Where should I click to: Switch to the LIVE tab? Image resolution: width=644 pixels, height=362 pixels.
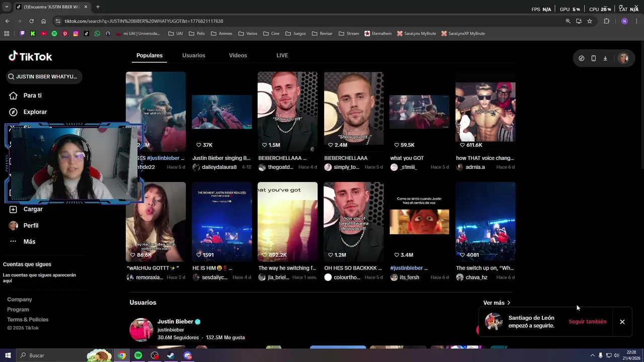pos(282,55)
